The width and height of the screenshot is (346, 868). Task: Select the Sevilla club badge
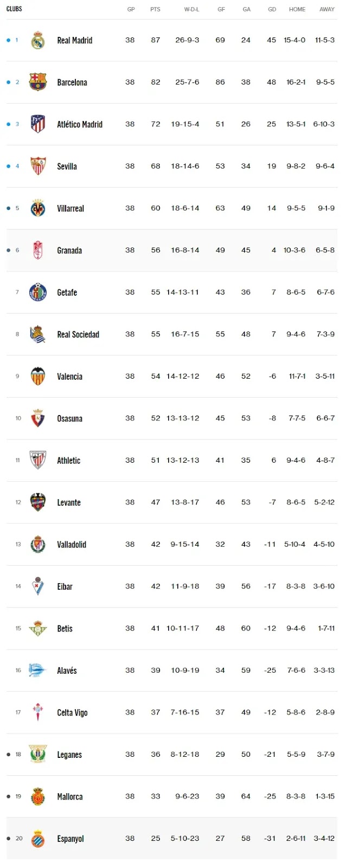[37, 166]
